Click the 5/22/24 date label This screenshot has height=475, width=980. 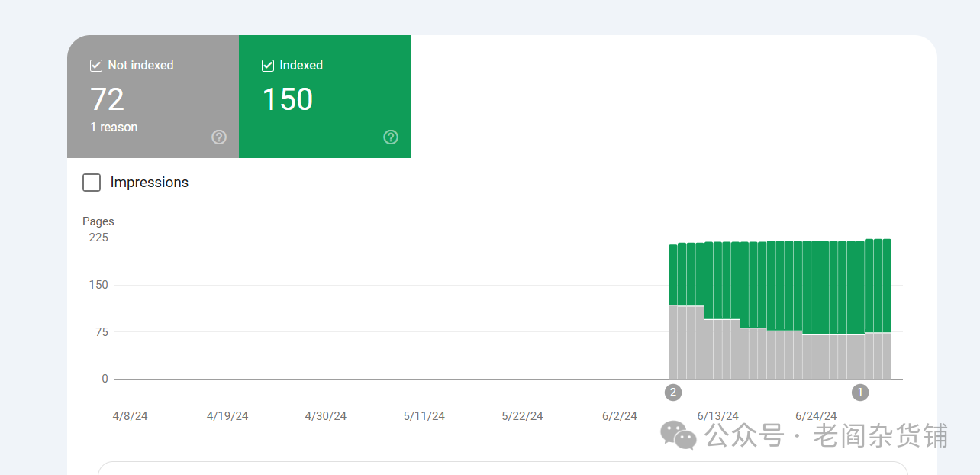tap(523, 416)
